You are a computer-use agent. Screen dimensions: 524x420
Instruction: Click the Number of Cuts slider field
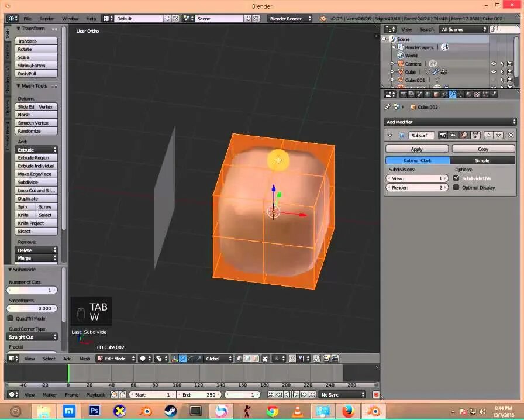(x=32, y=290)
